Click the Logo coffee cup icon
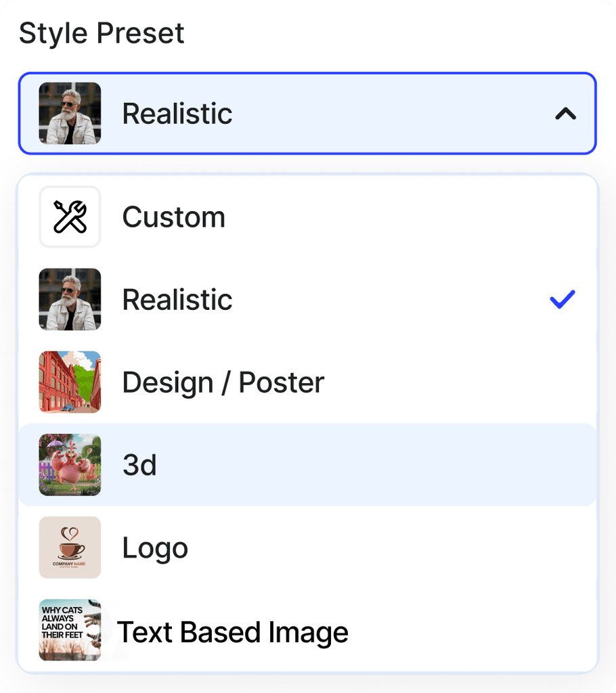616x693 pixels. pos(69,547)
